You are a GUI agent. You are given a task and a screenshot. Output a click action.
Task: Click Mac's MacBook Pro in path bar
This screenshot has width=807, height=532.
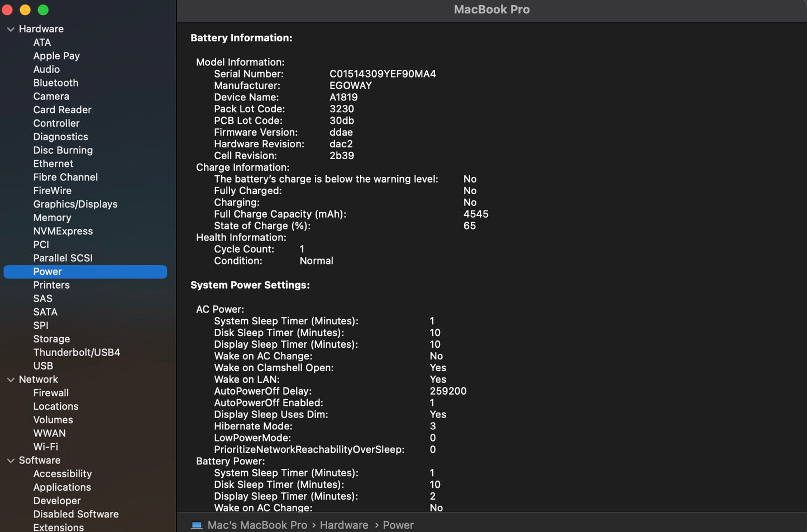tap(257, 525)
